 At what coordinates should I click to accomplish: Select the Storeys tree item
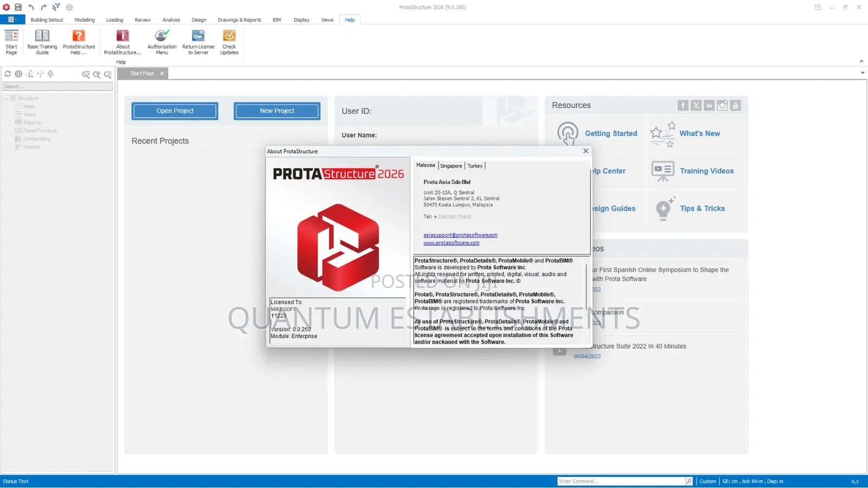[x=32, y=147]
